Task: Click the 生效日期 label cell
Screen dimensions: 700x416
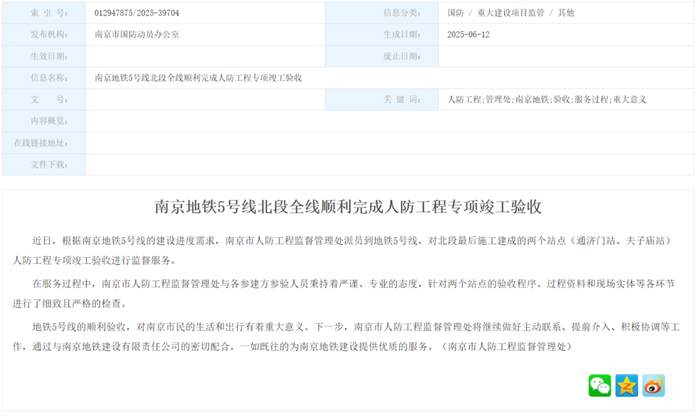Action: click(x=44, y=56)
